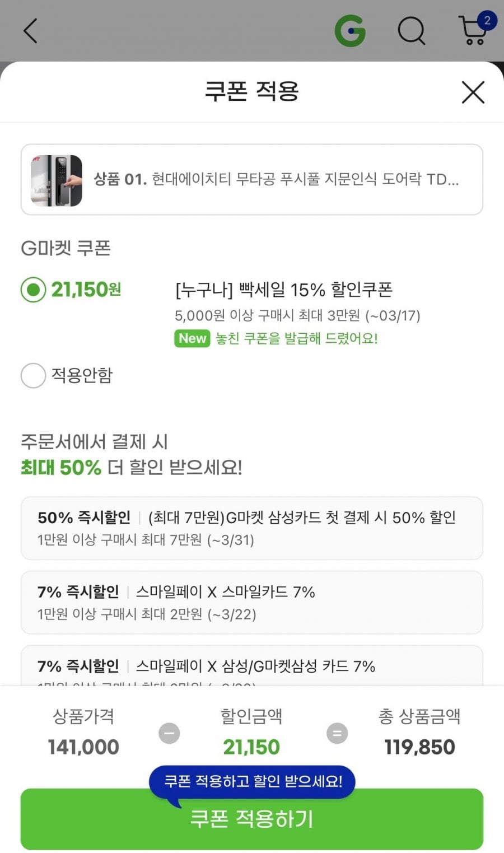The height and width of the screenshot is (853, 504).
Task: Tap the equals sign circle icon
Action: pyautogui.click(x=337, y=733)
